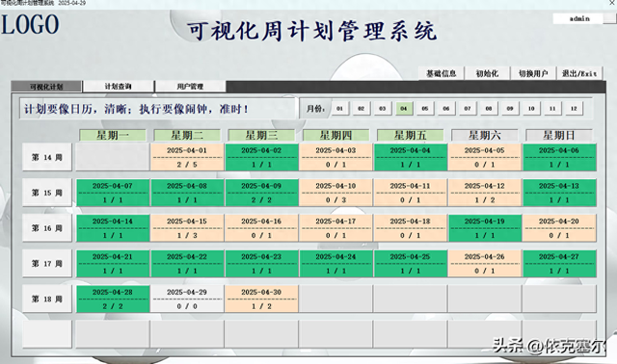
Task: Open the 2025-04-12 day cell
Action: tap(484, 193)
